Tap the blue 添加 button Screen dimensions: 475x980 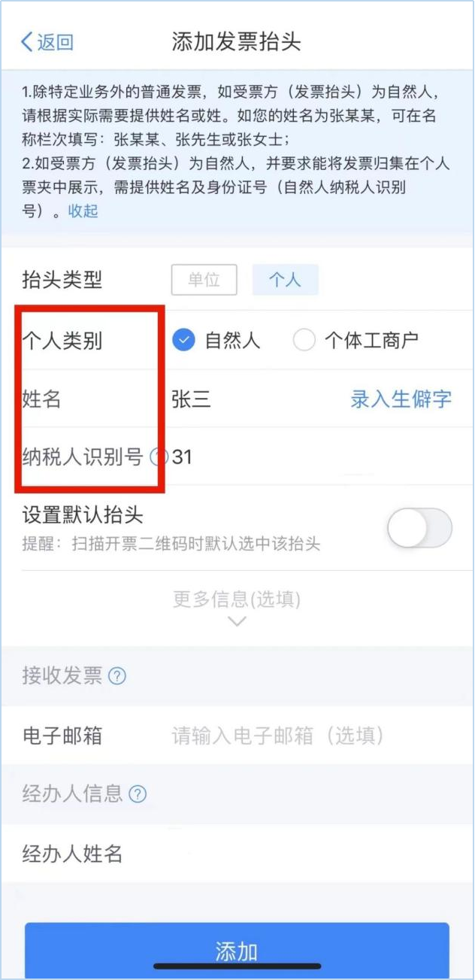[237, 950]
